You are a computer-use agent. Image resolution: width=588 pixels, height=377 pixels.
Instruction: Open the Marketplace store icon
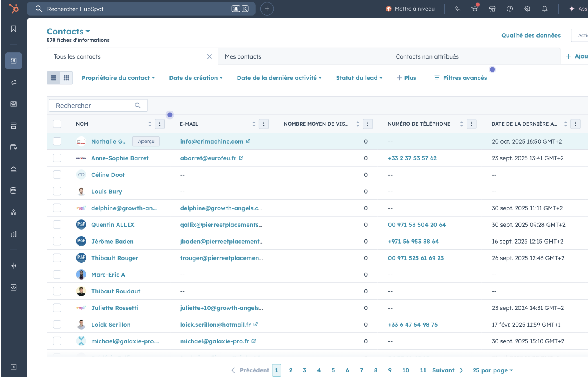[492, 8]
